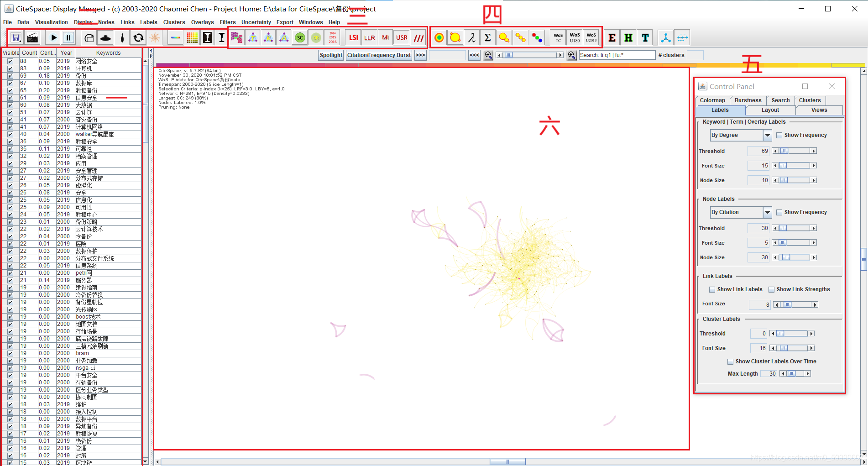Click the lambda node icon
The height and width of the screenshot is (466, 868).
(x=471, y=38)
